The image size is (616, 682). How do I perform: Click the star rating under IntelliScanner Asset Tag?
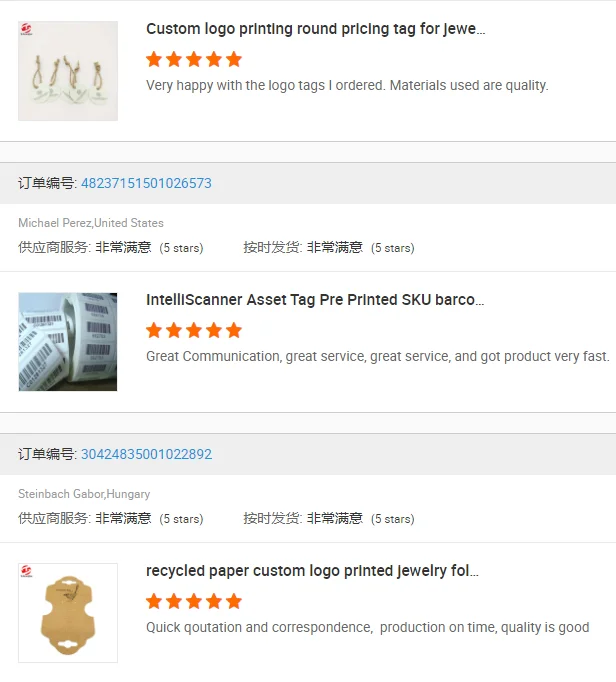pos(194,330)
